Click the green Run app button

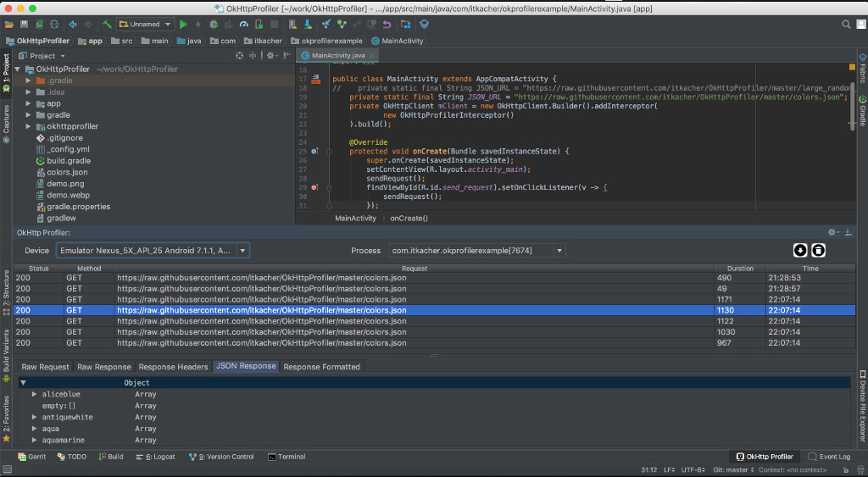pyautogui.click(x=183, y=25)
